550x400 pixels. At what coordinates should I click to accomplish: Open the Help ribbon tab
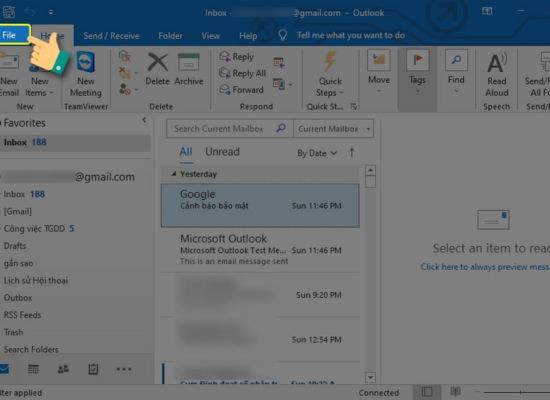point(248,36)
